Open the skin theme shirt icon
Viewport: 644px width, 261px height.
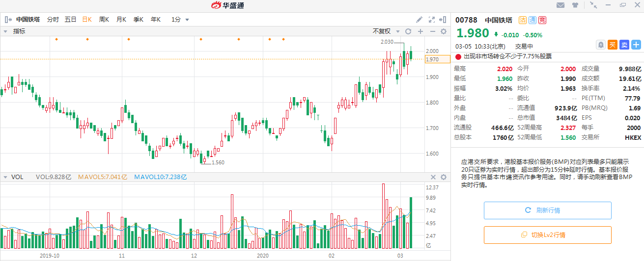575,5
